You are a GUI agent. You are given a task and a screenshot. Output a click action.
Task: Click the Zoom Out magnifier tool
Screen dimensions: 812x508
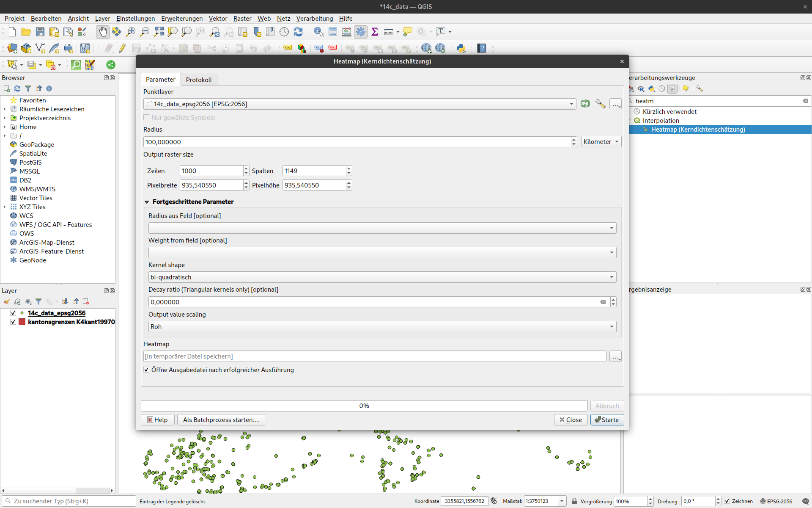pyautogui.click(x=145, y=32)
